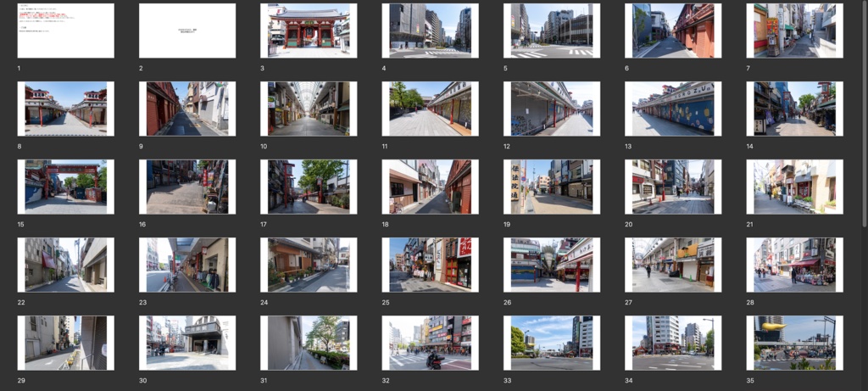Select slide 8 symmetrical shop street thumbnail

[x=66, y=109]
